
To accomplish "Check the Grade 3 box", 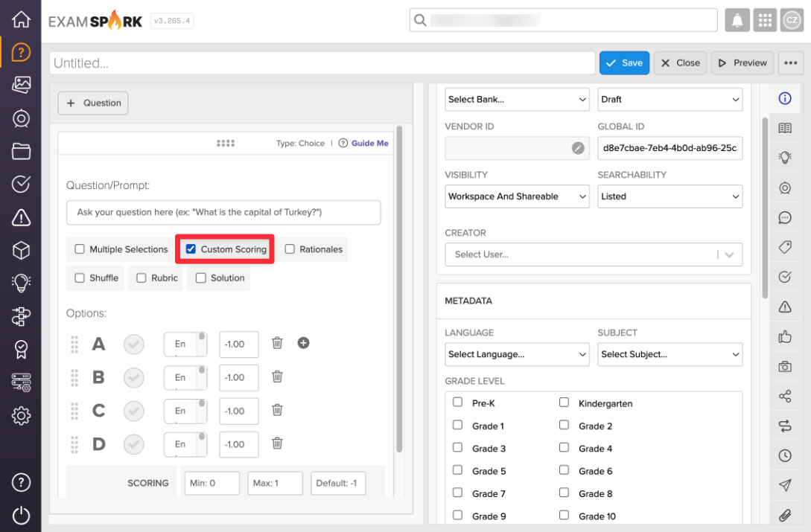I will coord(457,447).
